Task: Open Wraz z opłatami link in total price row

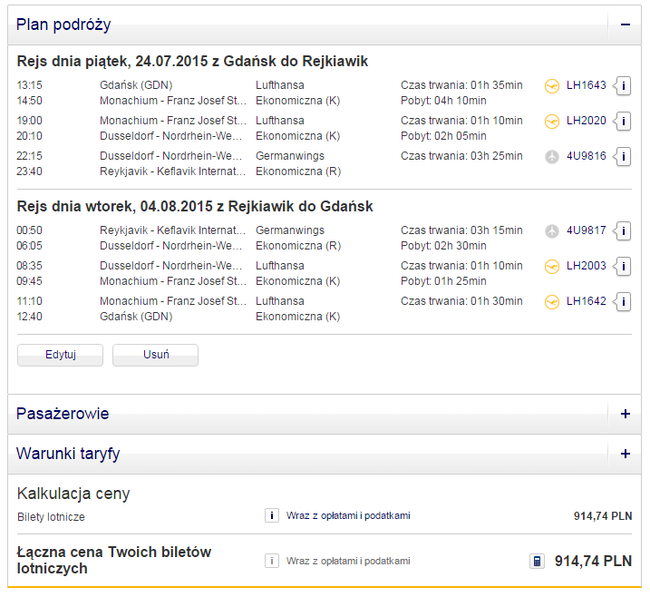Action: point(348,561)
